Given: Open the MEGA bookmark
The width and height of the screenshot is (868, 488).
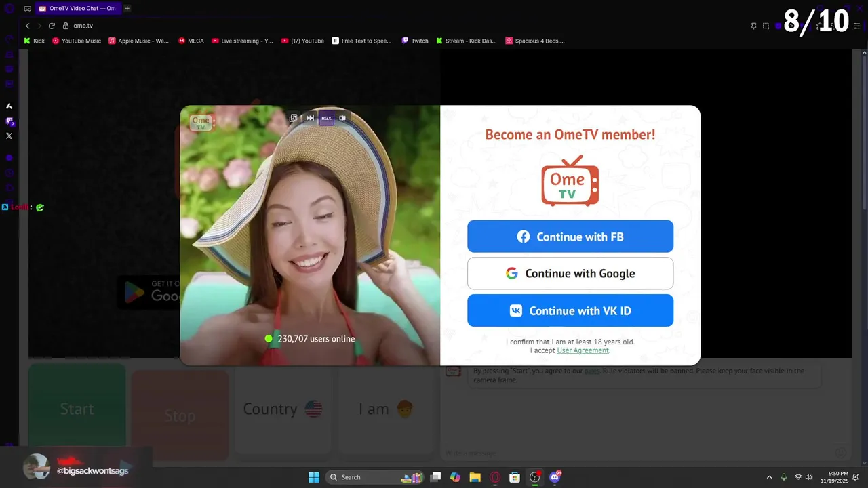Looking at the screenshot, I should [x=191, y=41].
